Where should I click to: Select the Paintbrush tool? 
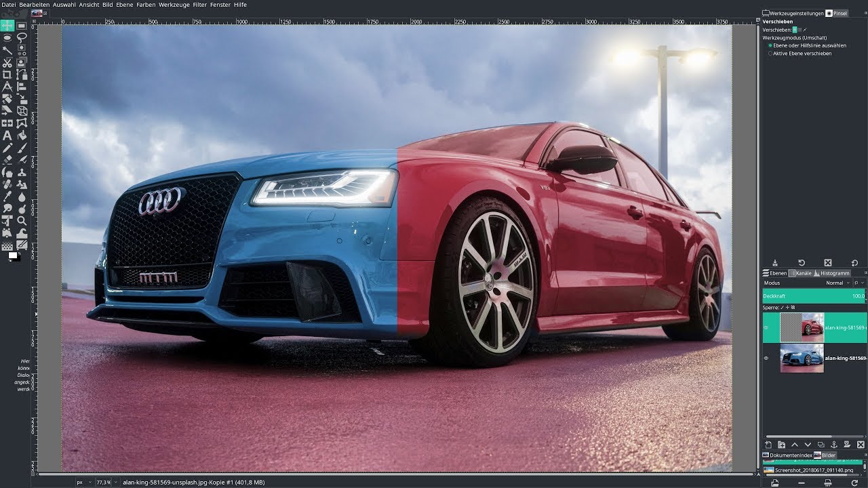tap(22, 149)
